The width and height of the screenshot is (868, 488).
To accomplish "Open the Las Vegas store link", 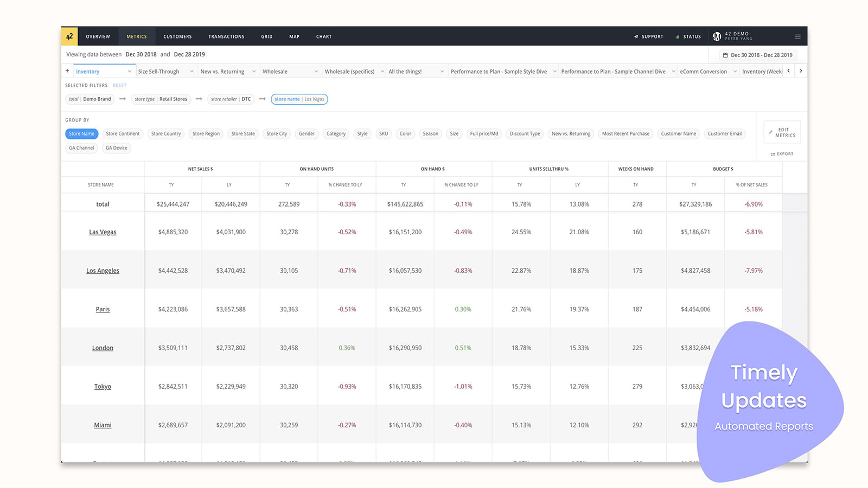I will (103, 232).
